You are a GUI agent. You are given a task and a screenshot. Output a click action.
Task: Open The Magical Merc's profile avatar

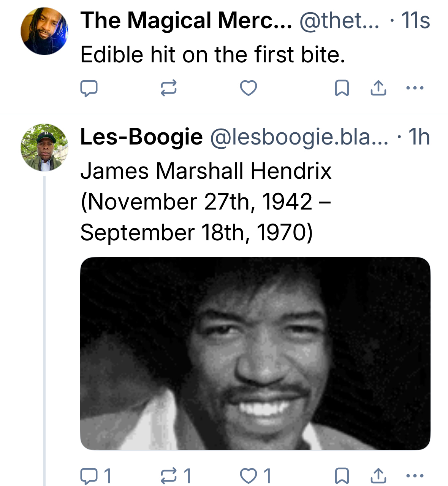click(x=44, y=31)
